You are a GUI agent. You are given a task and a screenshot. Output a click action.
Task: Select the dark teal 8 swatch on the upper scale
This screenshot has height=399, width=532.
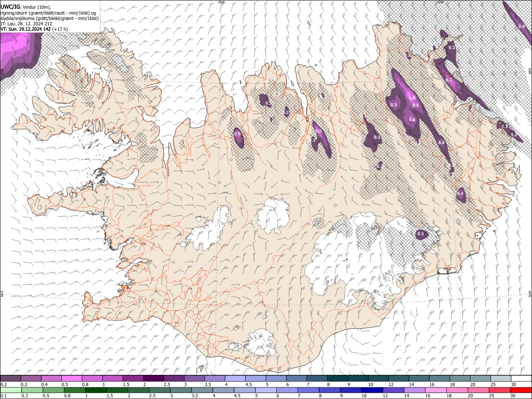pos(337,379)
